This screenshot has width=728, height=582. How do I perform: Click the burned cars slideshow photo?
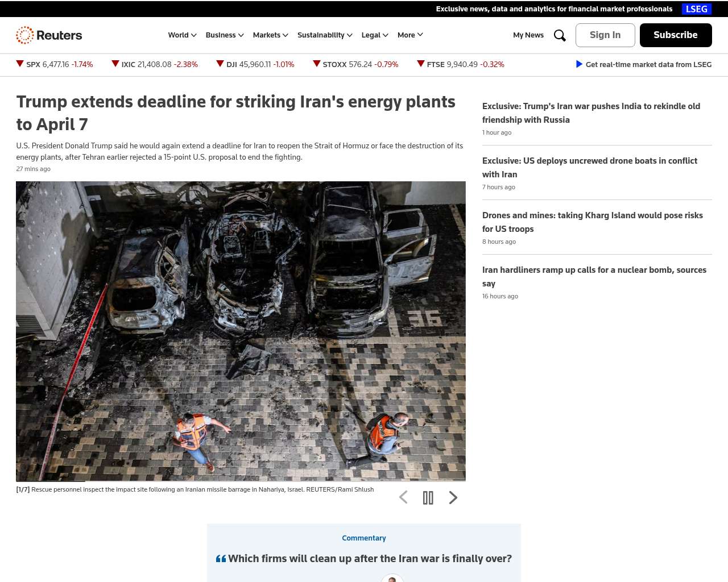click(x=241, y=331)
